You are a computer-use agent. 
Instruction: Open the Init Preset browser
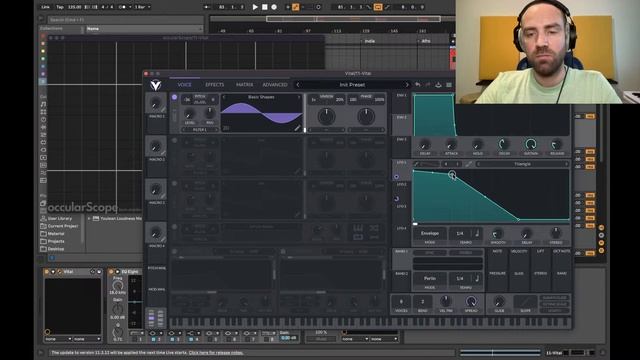click(x=352, y=85)
